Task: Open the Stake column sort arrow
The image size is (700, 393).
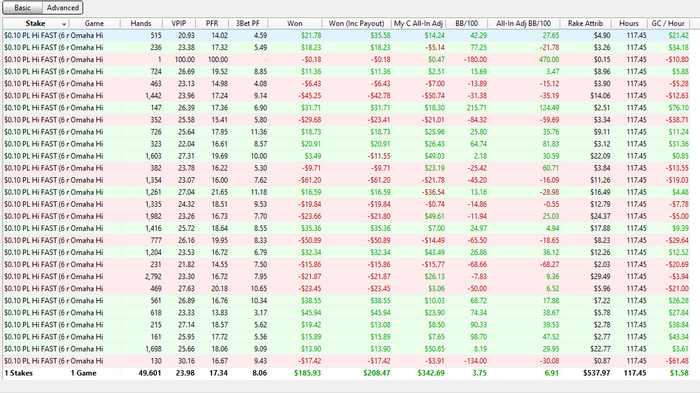Action: [x=64, y=24]
